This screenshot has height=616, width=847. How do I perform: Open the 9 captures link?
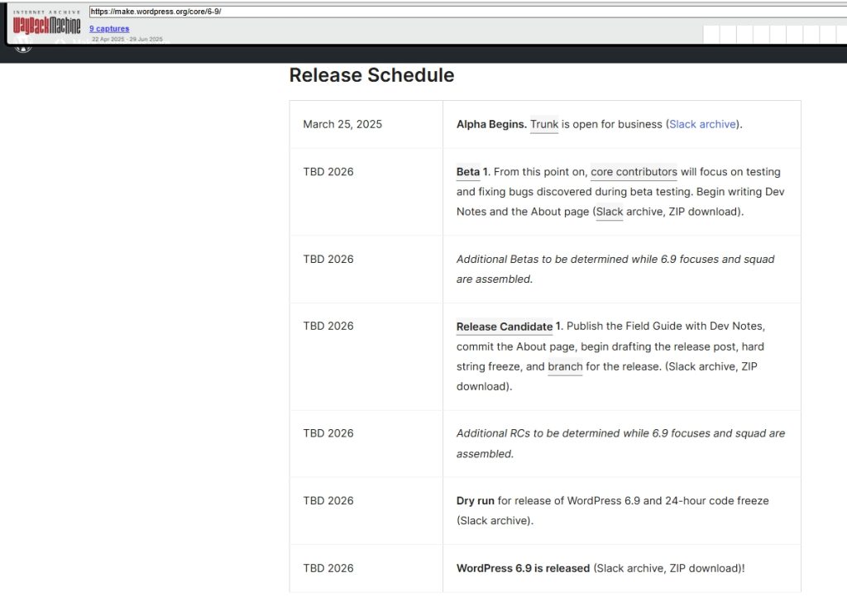pyautogui.click(x=109, y=29)
